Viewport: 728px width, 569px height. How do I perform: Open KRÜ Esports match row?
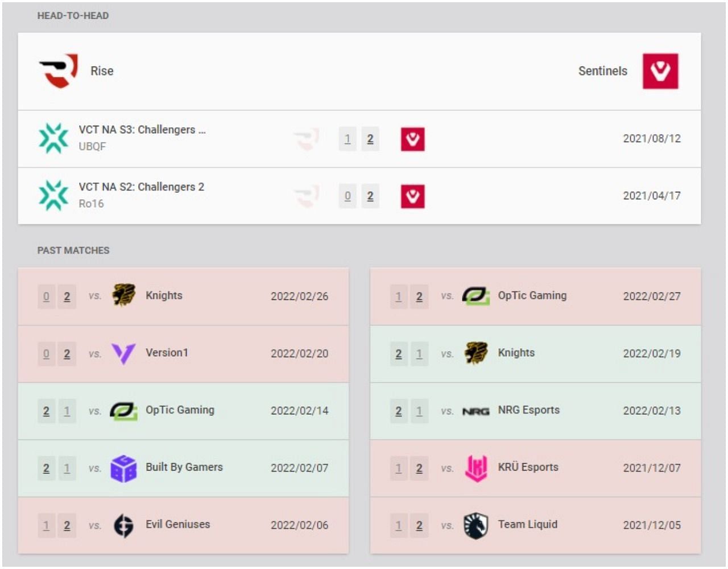click(x=535, y=468)
